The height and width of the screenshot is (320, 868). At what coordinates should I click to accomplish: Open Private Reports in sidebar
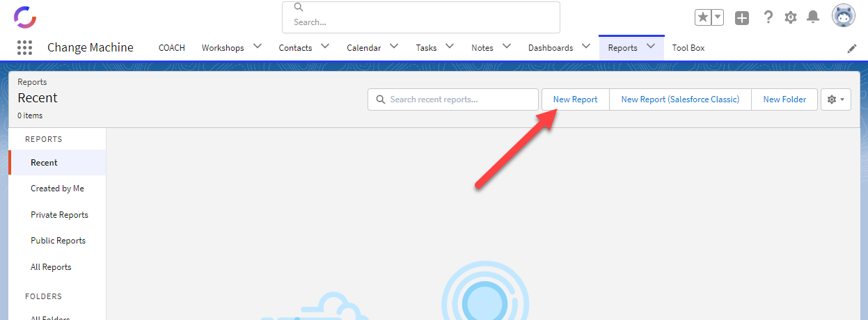point(58,215)
